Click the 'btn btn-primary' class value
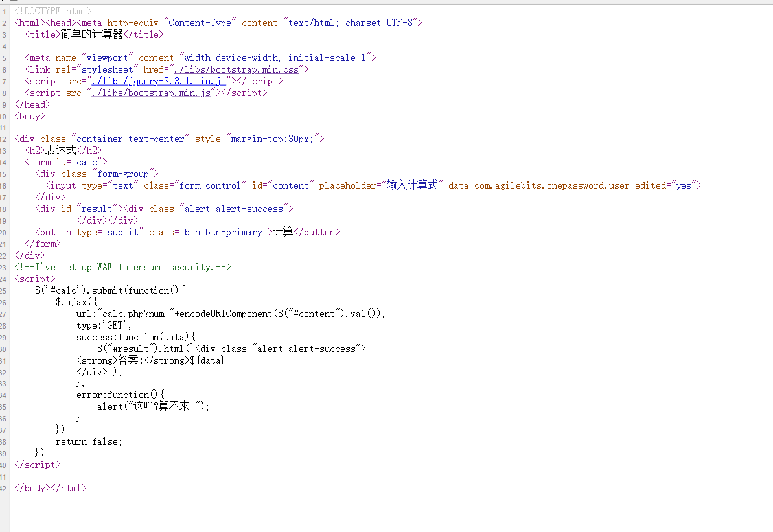 (x=224, y=232)
